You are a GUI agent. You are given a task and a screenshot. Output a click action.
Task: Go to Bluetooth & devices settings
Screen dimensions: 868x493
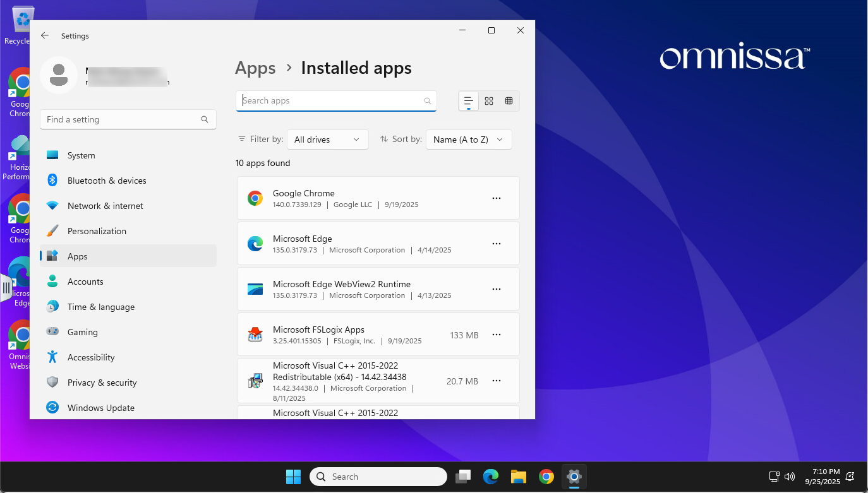tap(106, 181)
